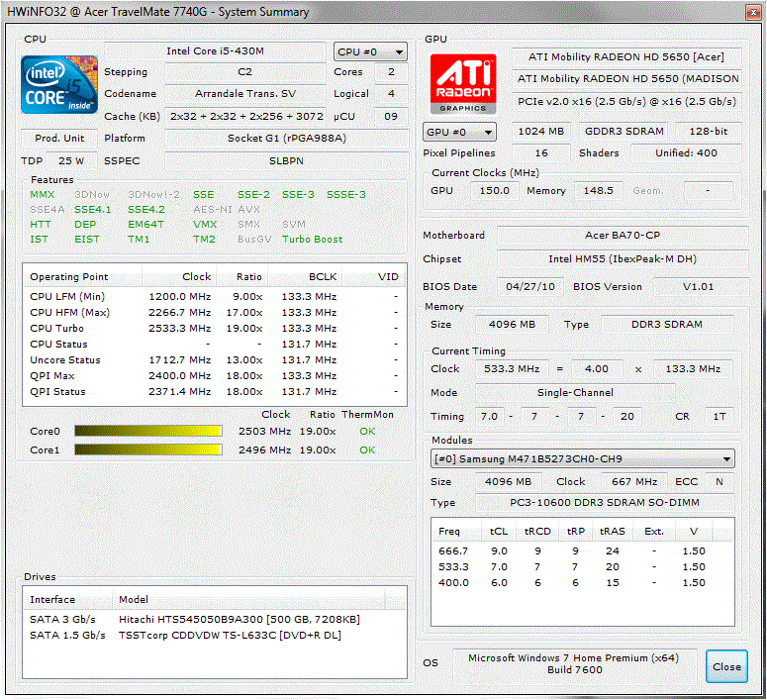Click the GPU Memory clock value 148.5
The height and width of the screenshot is (700, 767).
click(598, 190)
